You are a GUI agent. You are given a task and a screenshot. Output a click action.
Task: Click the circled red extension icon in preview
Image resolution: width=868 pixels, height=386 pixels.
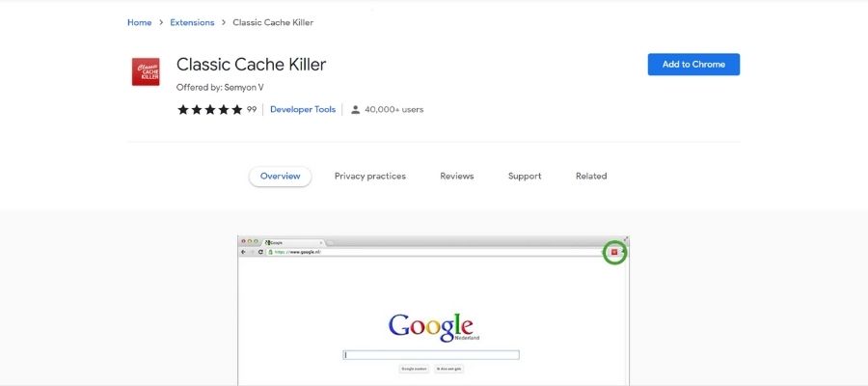pos(614,252)
